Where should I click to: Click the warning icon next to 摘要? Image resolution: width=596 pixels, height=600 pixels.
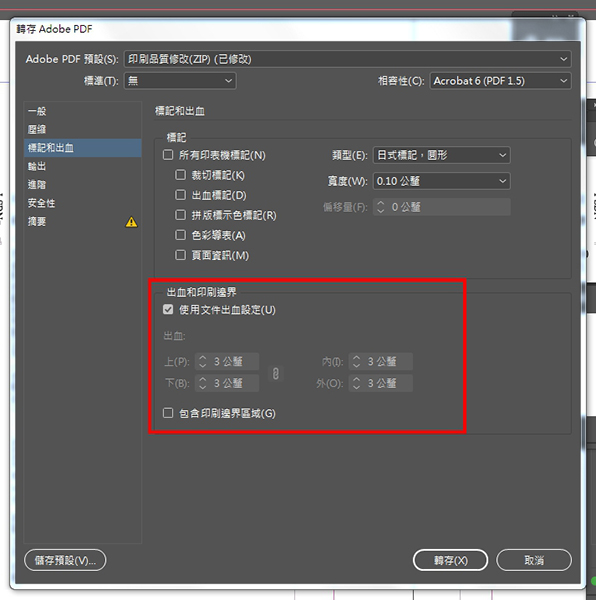[131, 222]
